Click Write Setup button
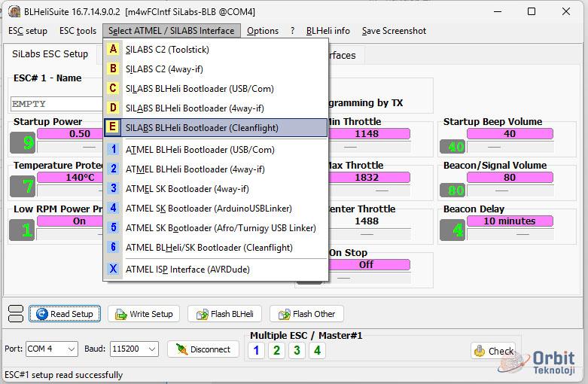This screenshot has height=384, width=588. point(144,314)
